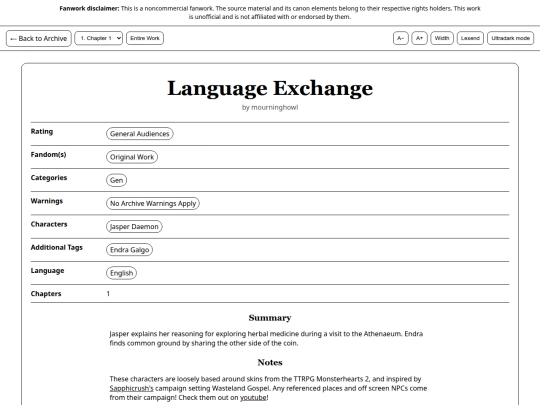Follow the Sapphicrush's link in Notes

tap(131, 388)
